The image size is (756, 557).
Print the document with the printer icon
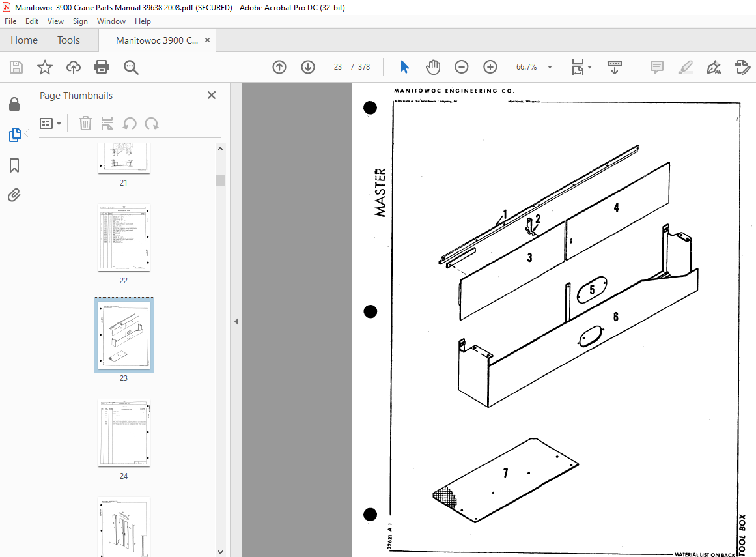pos(102,67)
